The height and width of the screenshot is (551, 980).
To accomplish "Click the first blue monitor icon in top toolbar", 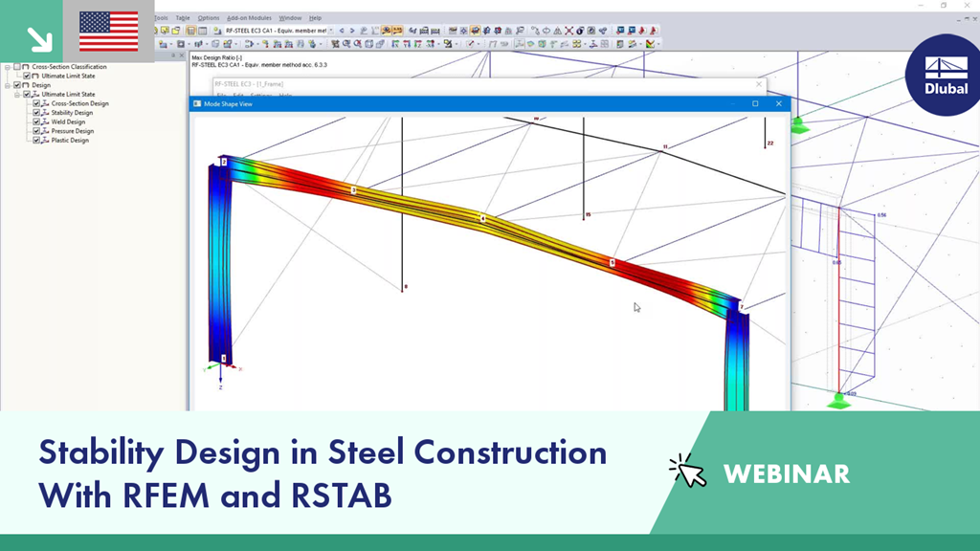I will click(x=620, y=31).
